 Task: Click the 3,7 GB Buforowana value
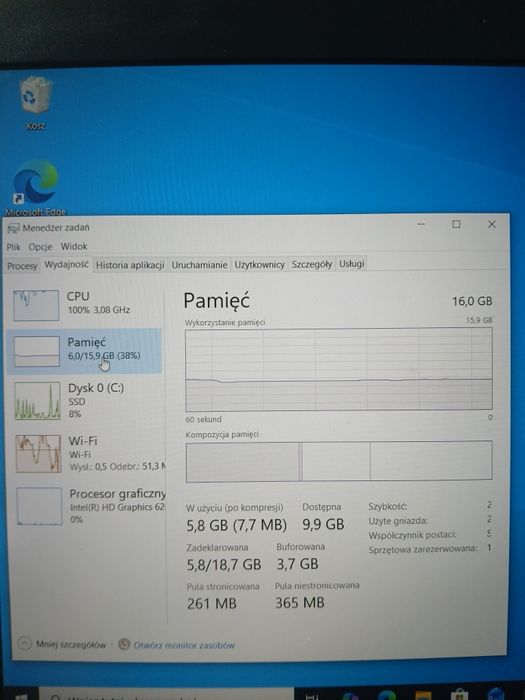(298, 564)
